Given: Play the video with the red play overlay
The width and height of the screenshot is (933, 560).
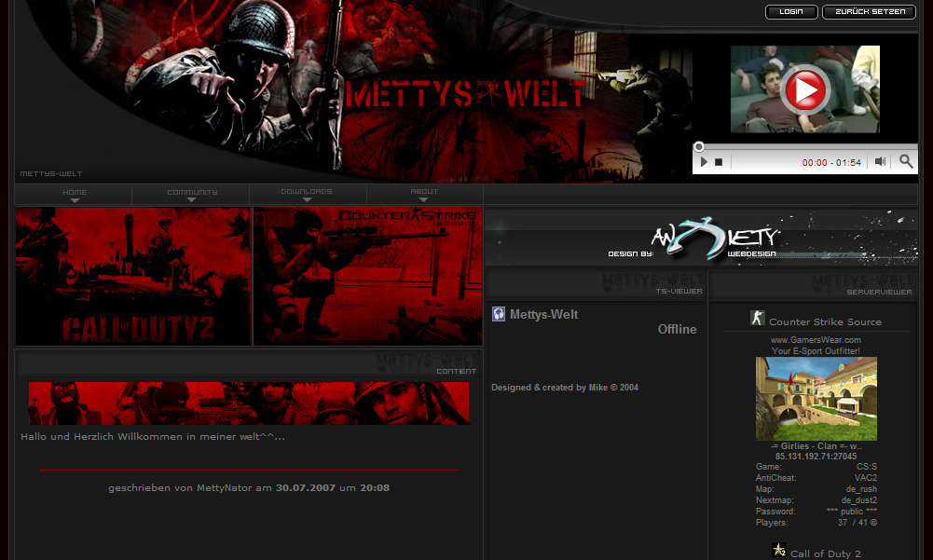Looking at the screenshot, I should [x=805, y=89].
